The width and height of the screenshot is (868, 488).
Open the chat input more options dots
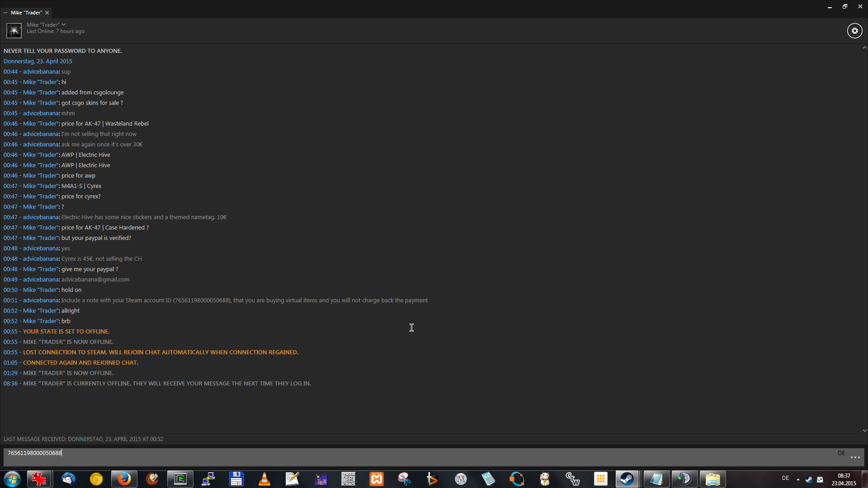pyautogui.click(x=855, y=457)
